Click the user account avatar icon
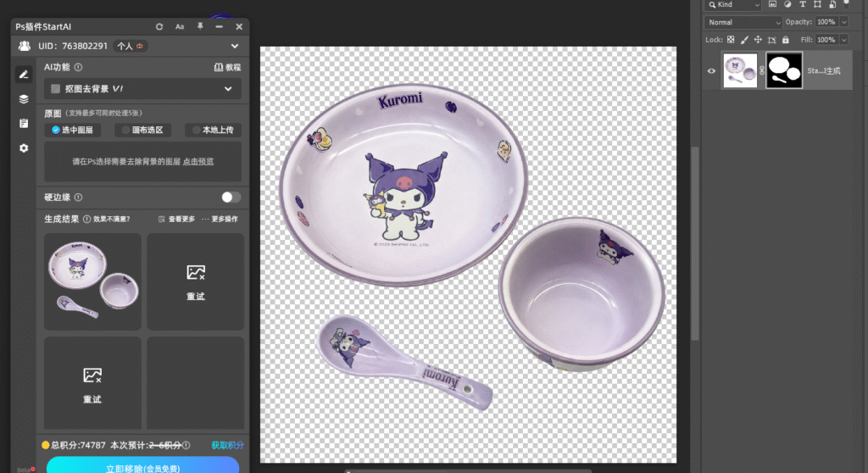Image resolution: width=868 pixels, height=473 pixels. (25, 46)
